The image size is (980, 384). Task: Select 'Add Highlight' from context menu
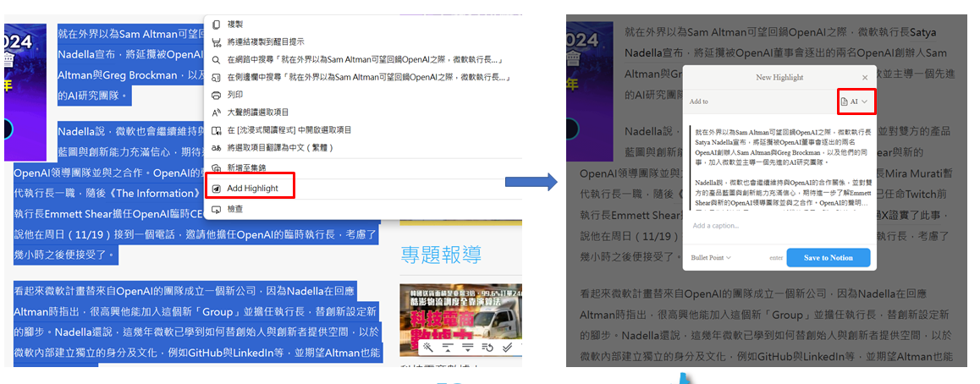[252, 188]
